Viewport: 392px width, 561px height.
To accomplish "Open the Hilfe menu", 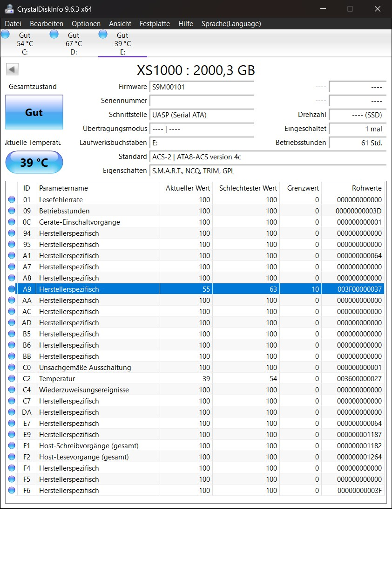I will pos(186,23).
